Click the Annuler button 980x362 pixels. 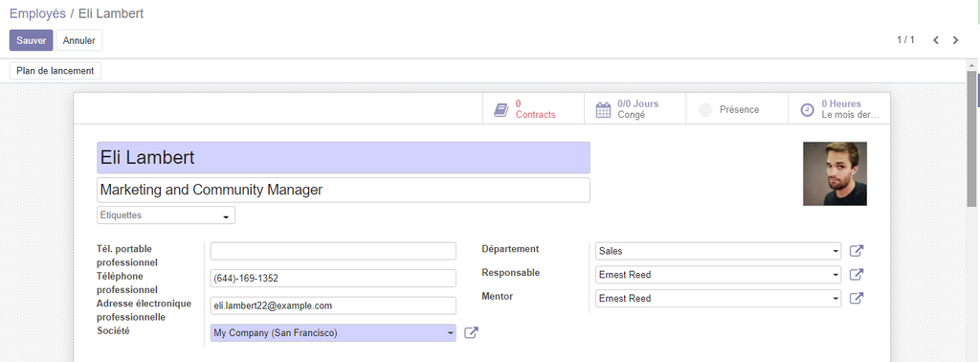tap(79, 40)
